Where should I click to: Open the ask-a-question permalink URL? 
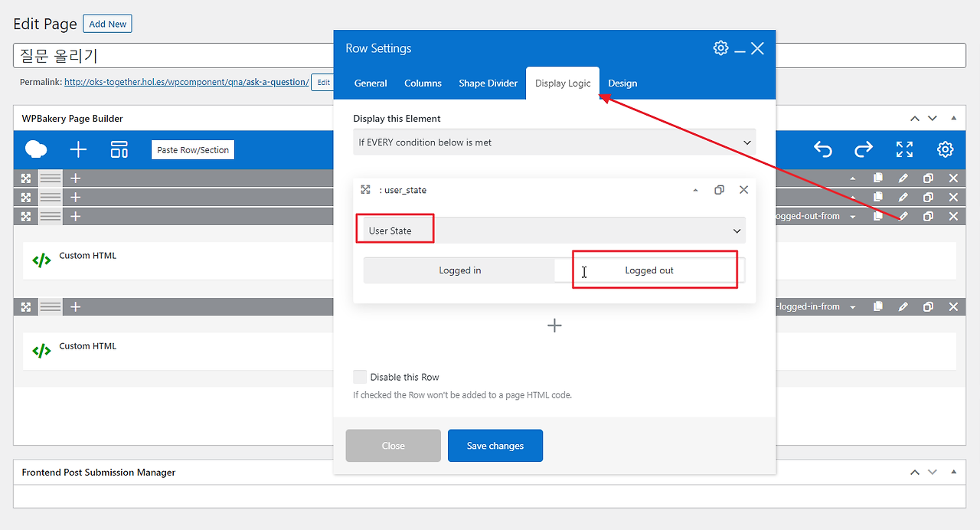pos(186,82)
